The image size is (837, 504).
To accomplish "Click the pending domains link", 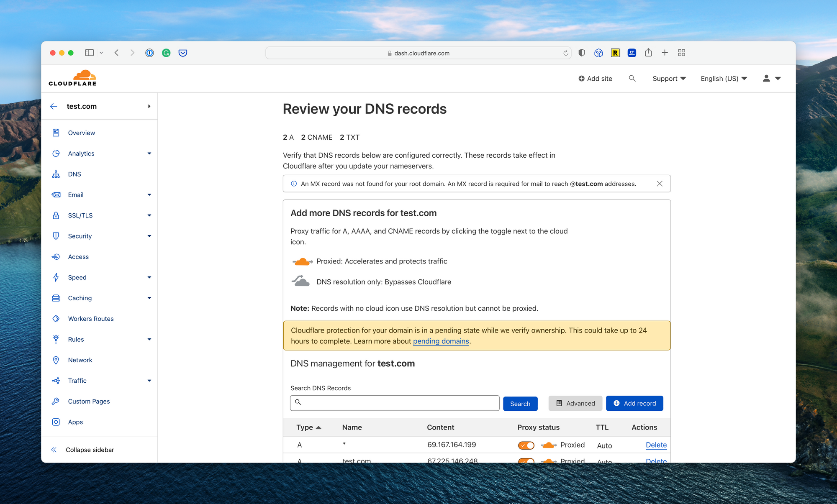I will coord(441,341).
